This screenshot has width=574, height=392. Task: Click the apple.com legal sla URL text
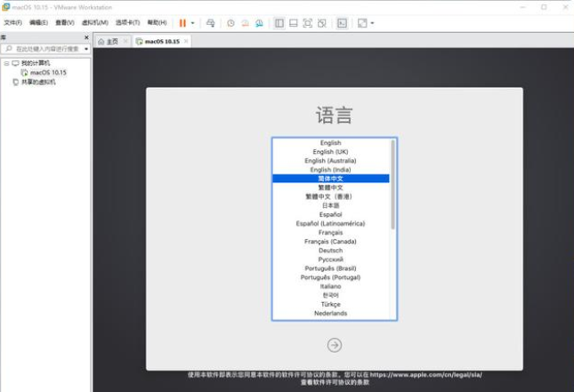pos(425,374)
